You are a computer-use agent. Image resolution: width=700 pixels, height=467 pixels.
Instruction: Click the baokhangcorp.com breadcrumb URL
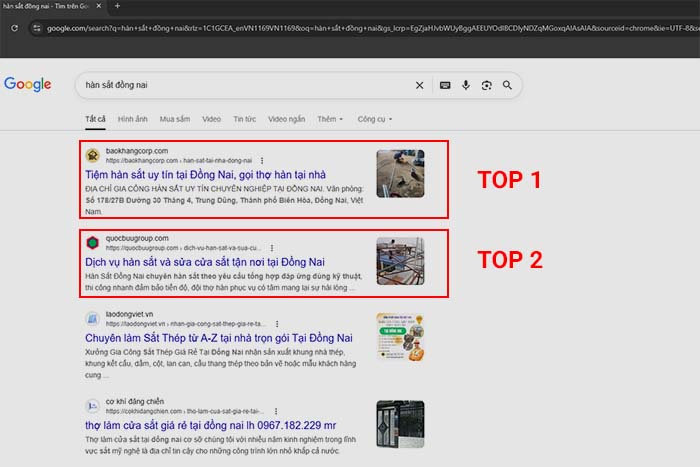[x=179, y=160]
